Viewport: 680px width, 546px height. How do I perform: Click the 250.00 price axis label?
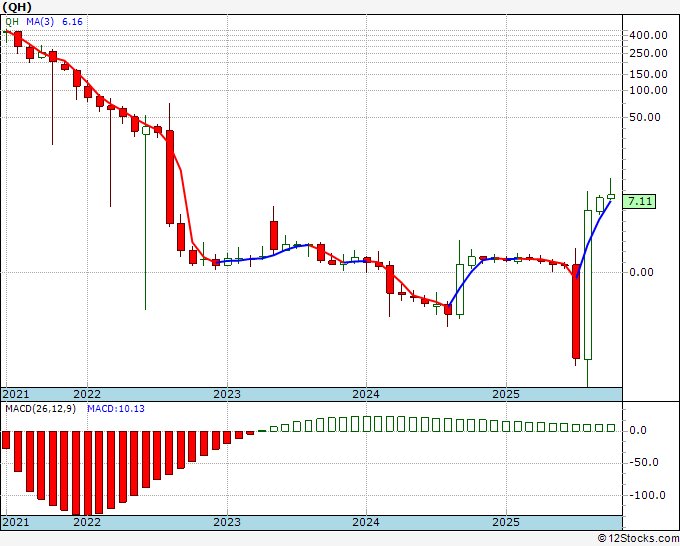click(x=648, y=53)
